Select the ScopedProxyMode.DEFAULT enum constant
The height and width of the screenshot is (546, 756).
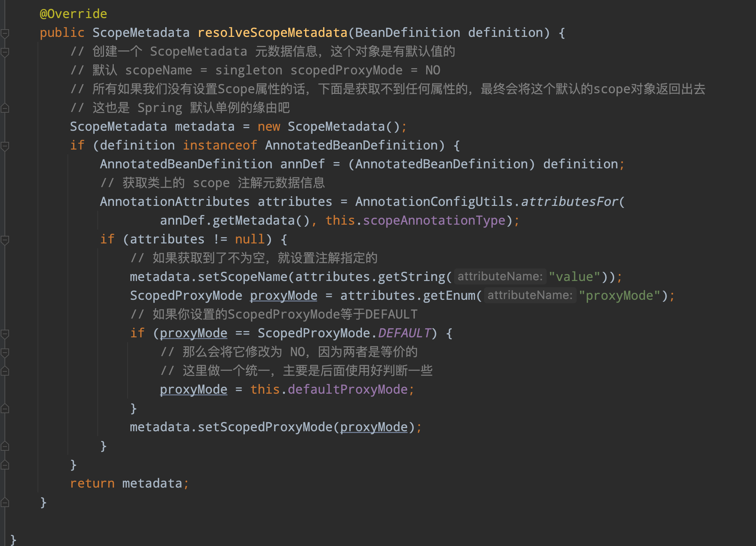click(403, 333)
